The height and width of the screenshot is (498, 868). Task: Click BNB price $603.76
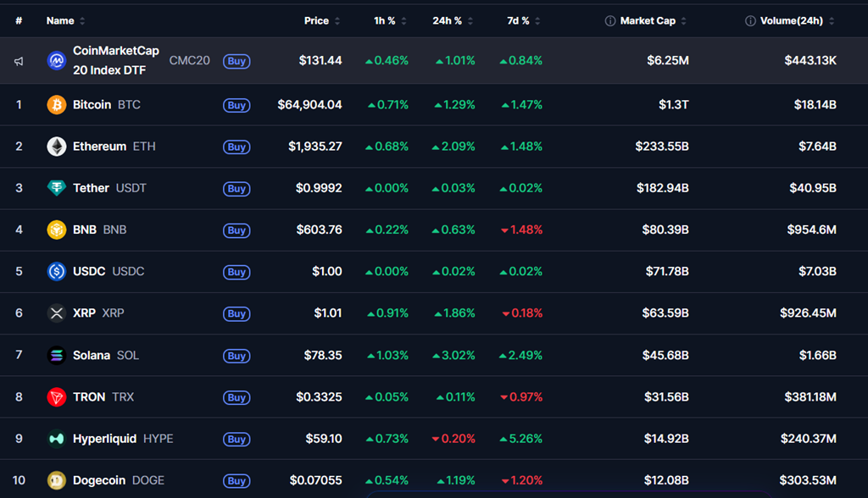pyautogui.click(x=319, y=230)
